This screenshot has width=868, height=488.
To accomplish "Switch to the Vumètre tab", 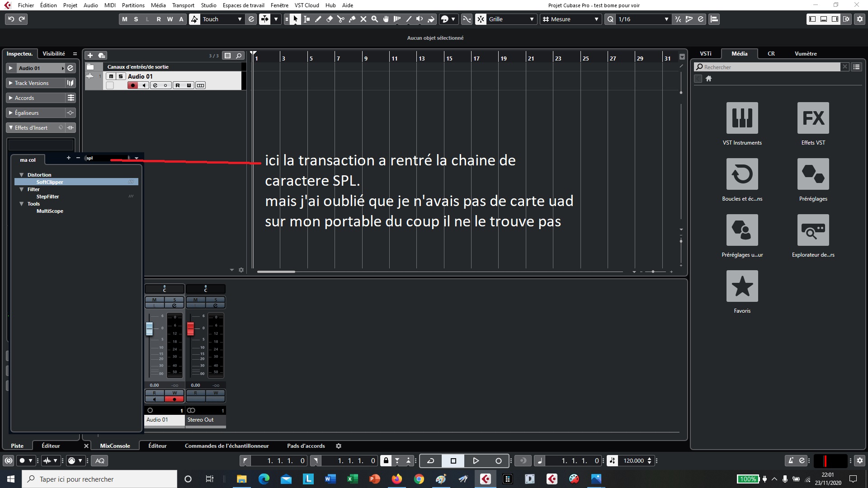I will point(806,53).
